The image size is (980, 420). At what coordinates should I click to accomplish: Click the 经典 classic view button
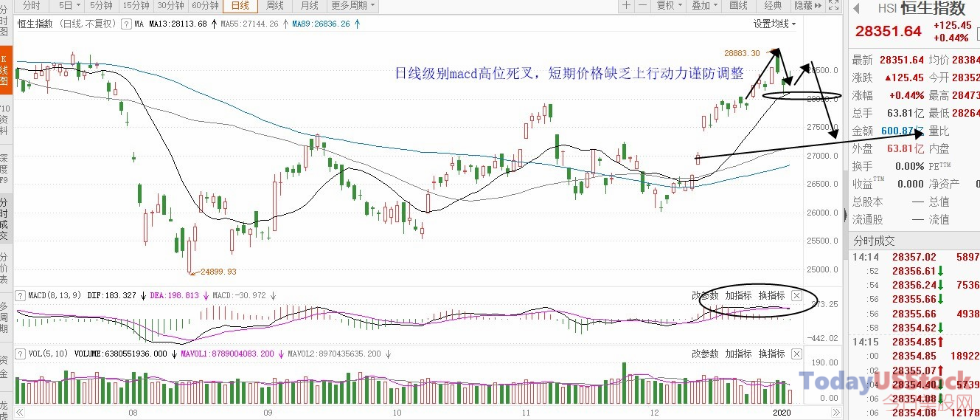[773, 5]
